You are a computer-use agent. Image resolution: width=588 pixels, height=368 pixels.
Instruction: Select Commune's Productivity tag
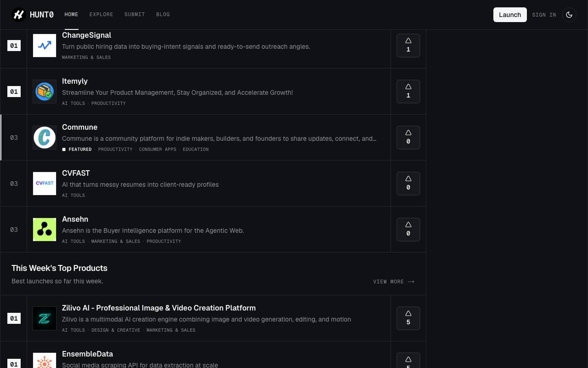(x=115, y=149)
